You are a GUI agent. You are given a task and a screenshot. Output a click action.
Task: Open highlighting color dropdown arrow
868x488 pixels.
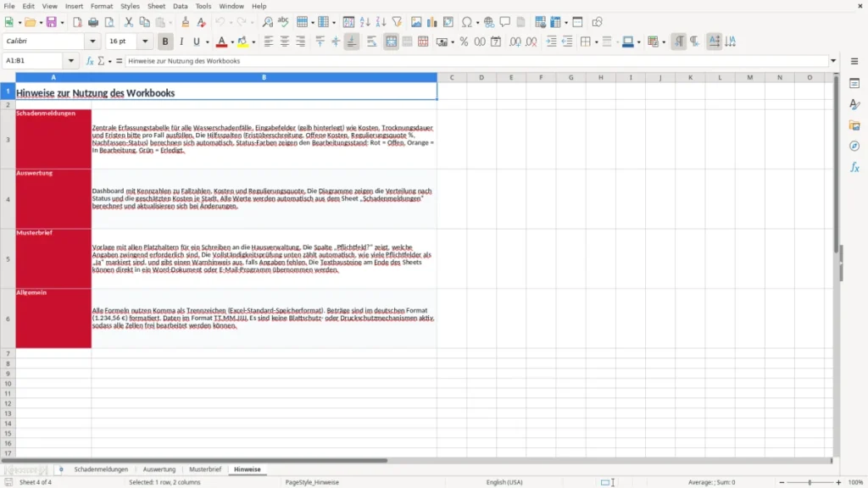click(x=253, y=42)
